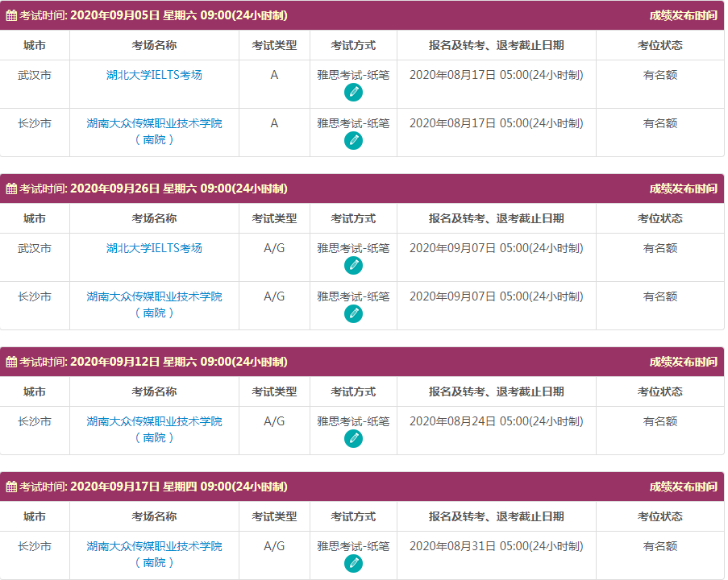Open 湖北大学IELTS考场 link in the September 5 table
This screenshot has width=728, height=580.
coord(155,73)
